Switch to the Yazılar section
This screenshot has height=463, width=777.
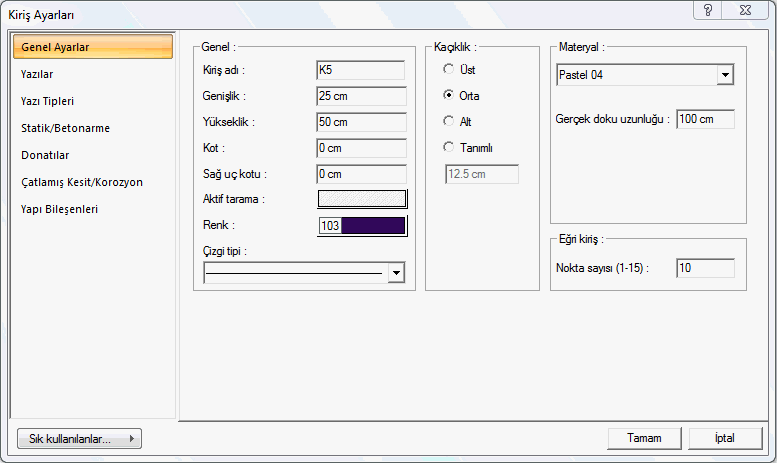(37, 74)
